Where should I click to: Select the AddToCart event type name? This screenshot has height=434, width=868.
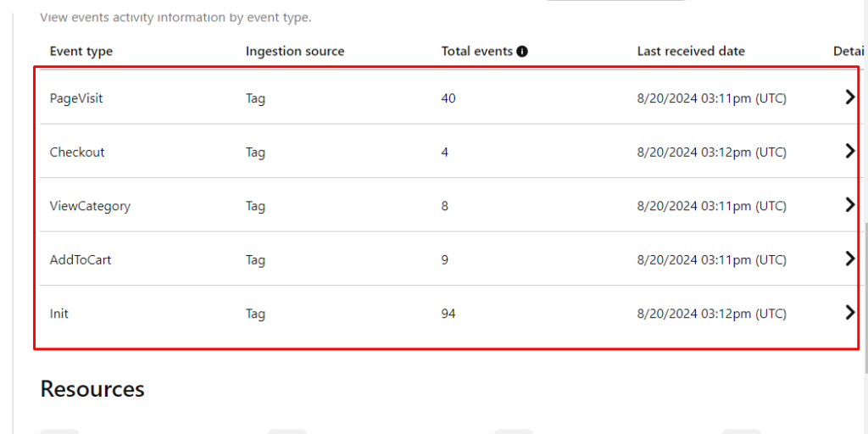tap(81, 260)
